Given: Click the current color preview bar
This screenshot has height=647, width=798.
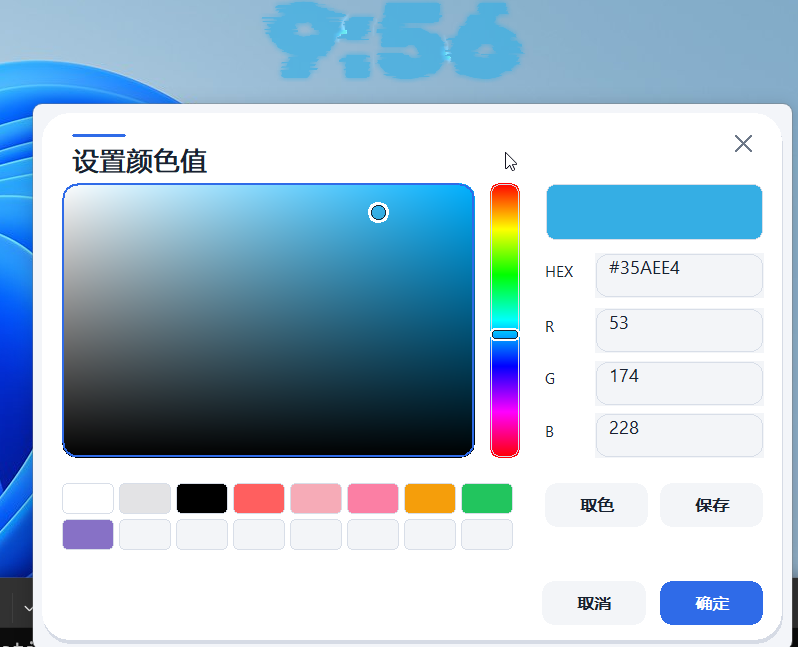Looking at the screenshot, I should pos(654,212).
